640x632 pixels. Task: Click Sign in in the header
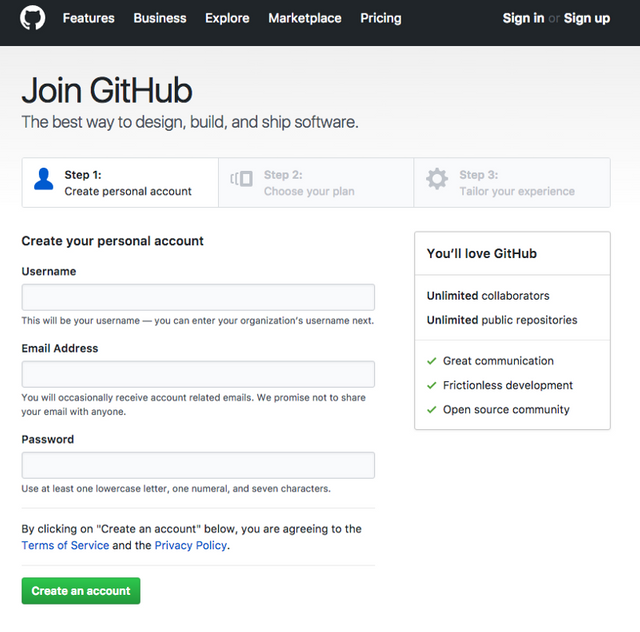click(x=523, y=18)
